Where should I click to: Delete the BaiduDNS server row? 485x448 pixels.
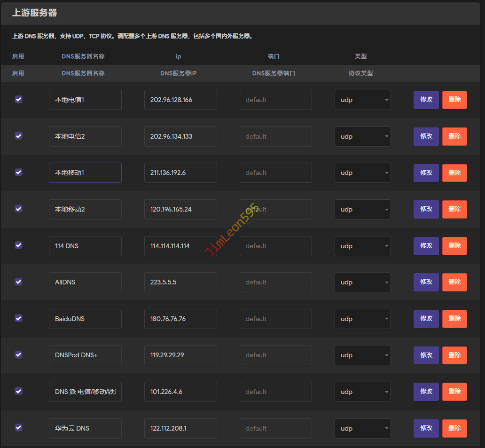pos(454,319)
